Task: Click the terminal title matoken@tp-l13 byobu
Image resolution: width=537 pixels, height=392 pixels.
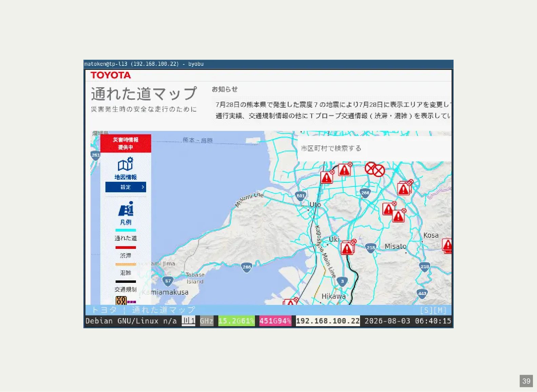Action: coord(144,64)
